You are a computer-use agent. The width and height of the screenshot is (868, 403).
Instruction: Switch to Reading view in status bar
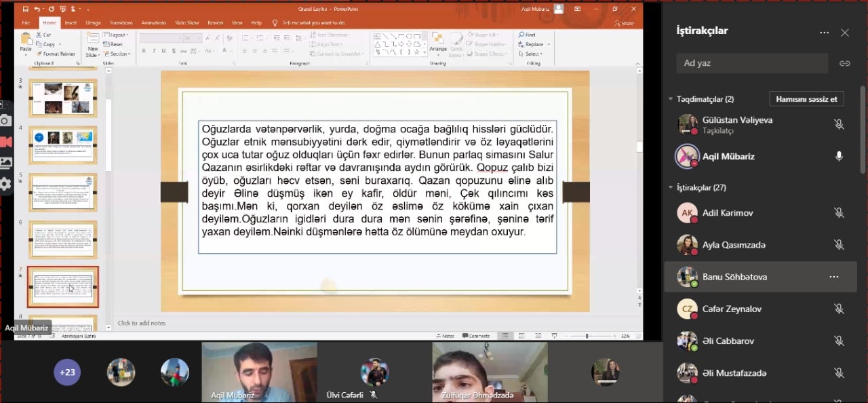point(538,336)
